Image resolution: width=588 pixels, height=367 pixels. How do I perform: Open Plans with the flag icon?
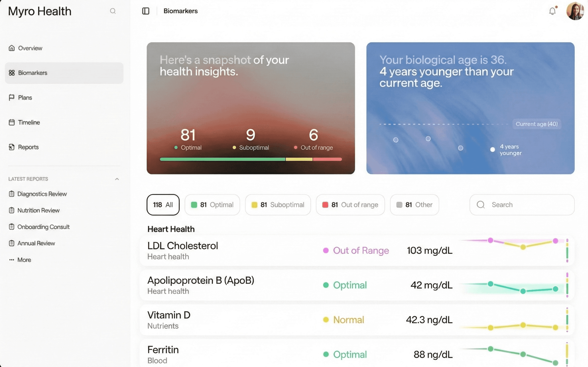[x=12, y=97]
